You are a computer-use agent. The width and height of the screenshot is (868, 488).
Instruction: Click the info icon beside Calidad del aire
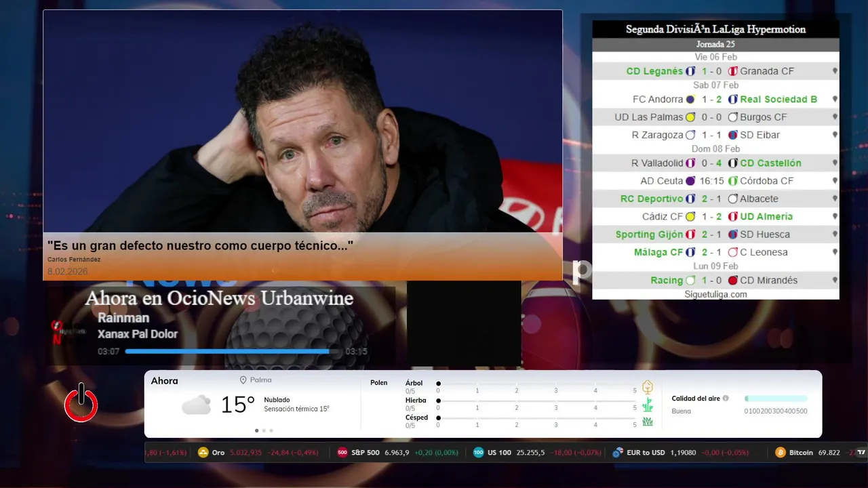tap(726, 399)
